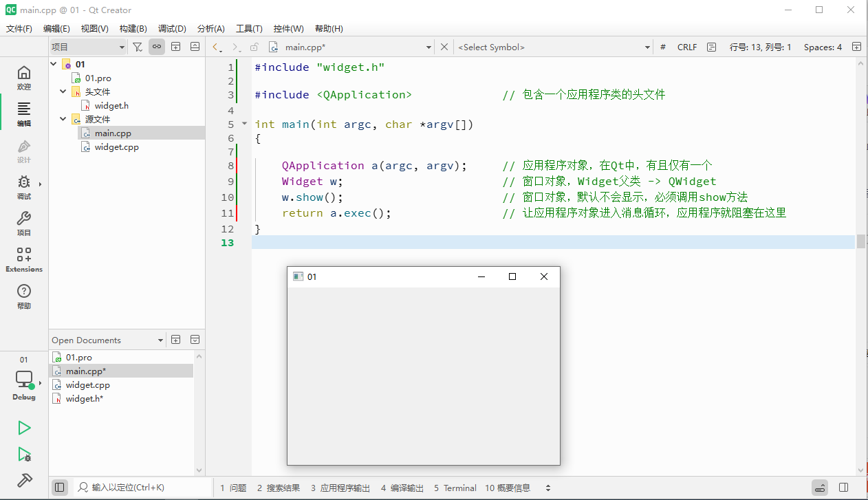Viewport: 868px width, 500px height.
Task: Collapse the 源文件 folder
Action: pos(63,119)
